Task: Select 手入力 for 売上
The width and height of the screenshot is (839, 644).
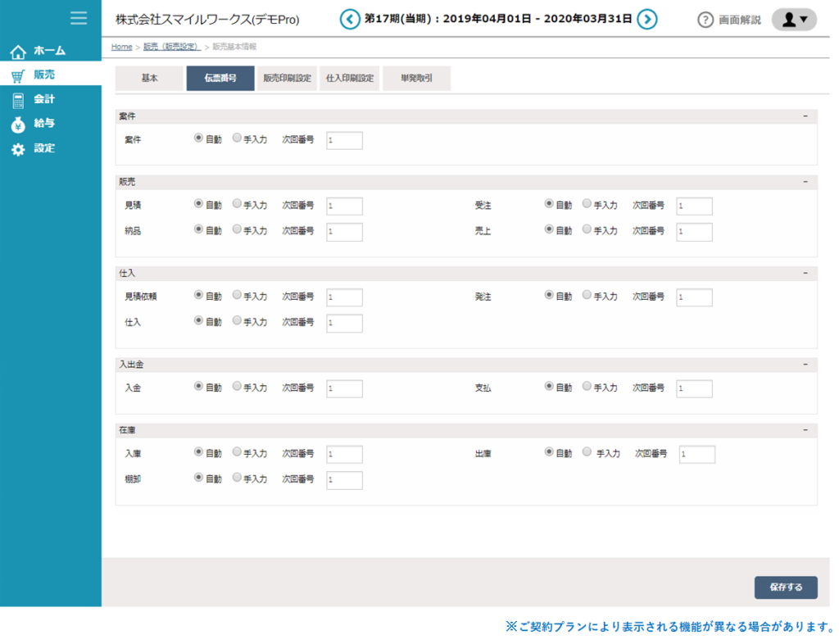Action: [x=587, y=229]
